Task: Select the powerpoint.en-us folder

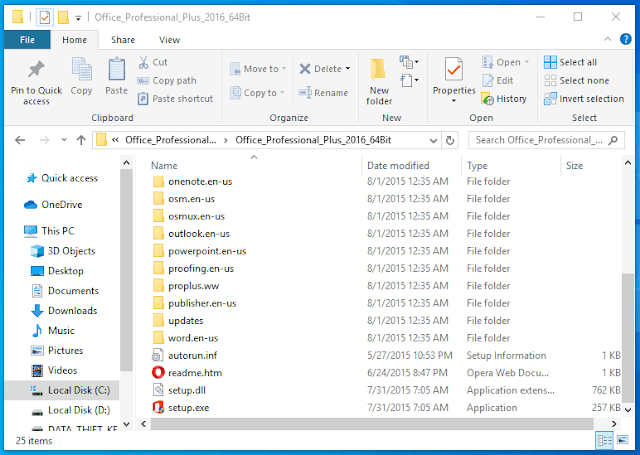Action: pos(200,251)
